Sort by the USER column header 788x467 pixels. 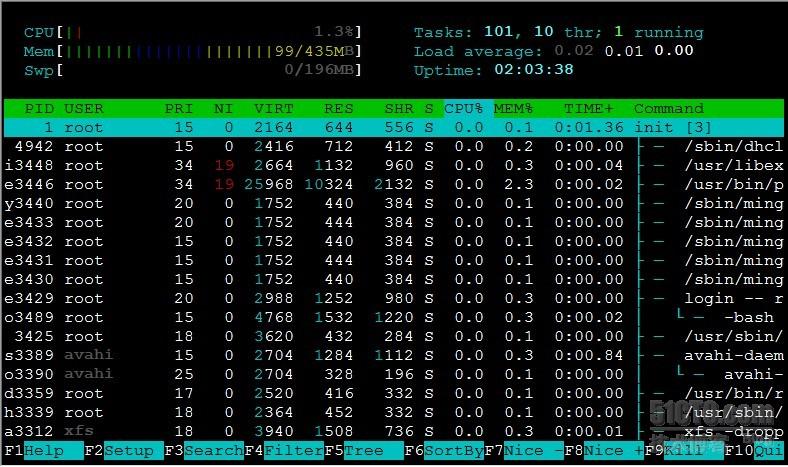coord(84,109)
